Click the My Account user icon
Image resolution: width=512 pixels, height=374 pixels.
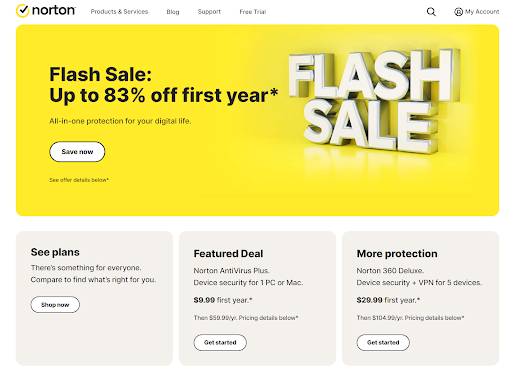(x=458, y=12)
